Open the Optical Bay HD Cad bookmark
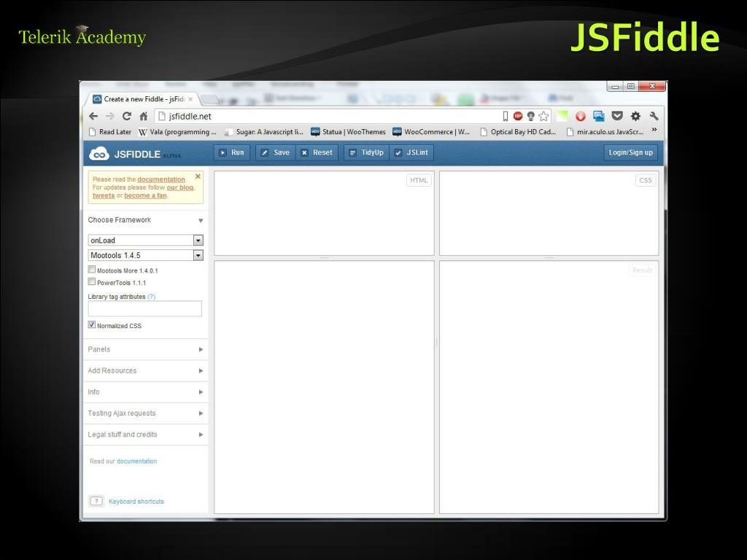 coord(519,132)
